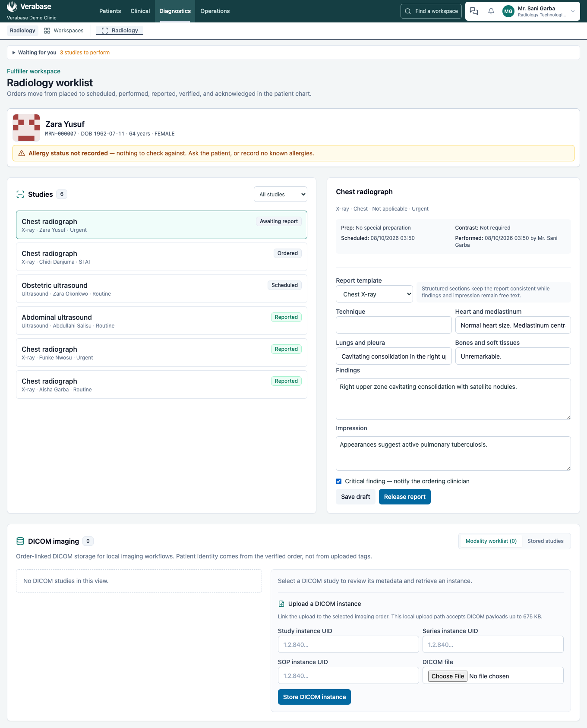Click the Workspaces grid icon
Screen dimensions: 587x728
(x=47, y=31)
